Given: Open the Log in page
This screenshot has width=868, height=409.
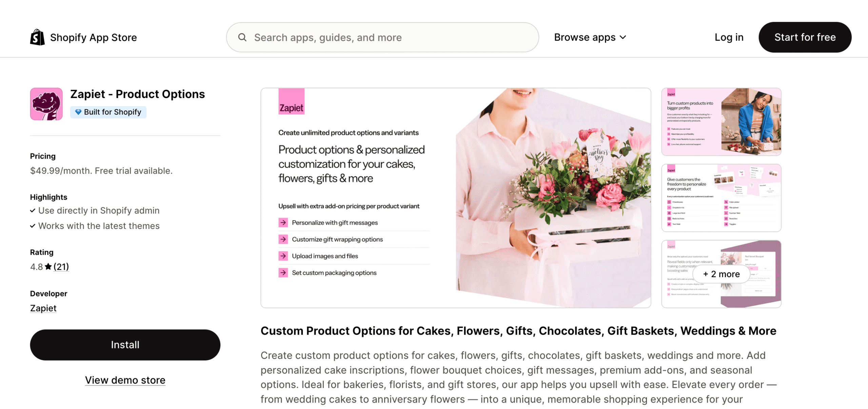Looking at the screenshot, I should [729, 37].
